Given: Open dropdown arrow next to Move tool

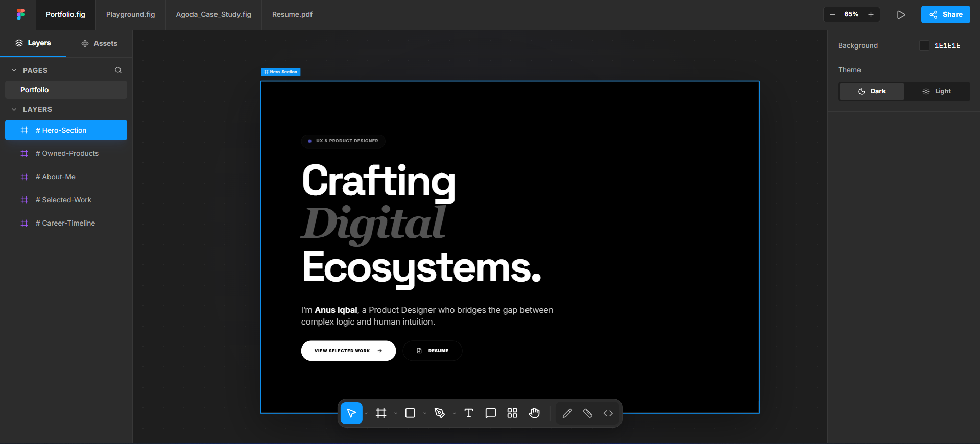Looking at the screenshot, I should click(366, 414).
